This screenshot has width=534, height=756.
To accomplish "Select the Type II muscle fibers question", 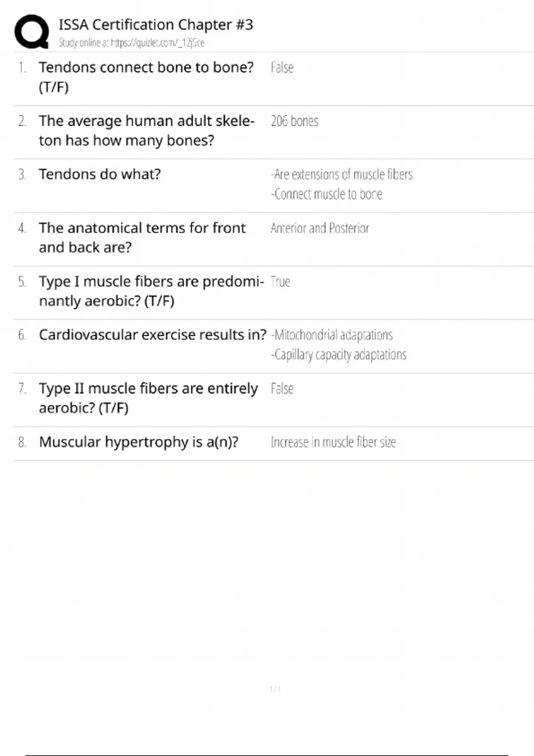I will [x=148, y=398].
